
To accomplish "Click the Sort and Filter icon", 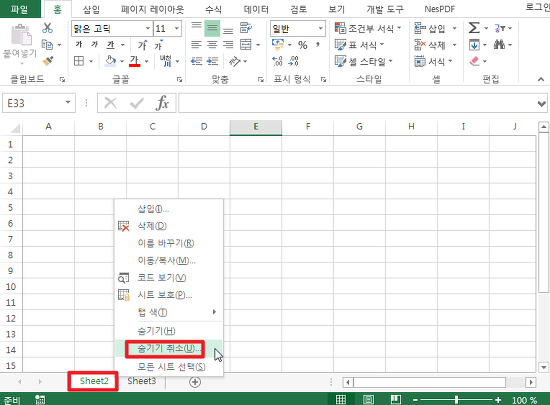I will click(x=499, y=28).
